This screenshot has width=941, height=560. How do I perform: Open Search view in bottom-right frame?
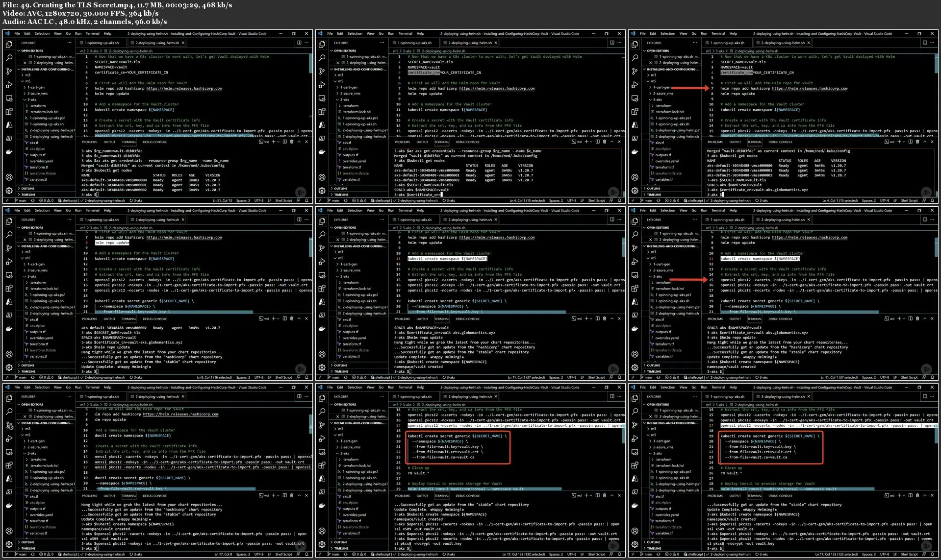[x=635, y=412]
